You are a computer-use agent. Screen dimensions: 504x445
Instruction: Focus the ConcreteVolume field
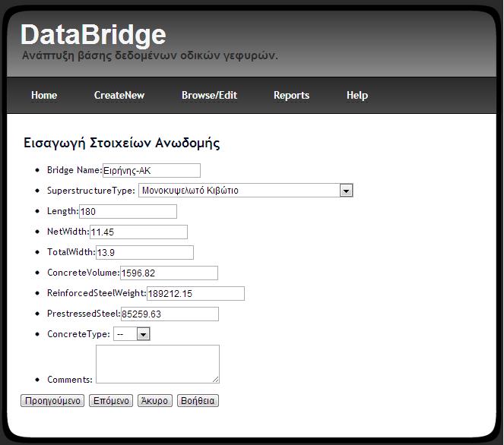pyautogui.click(x=169, y=273)
